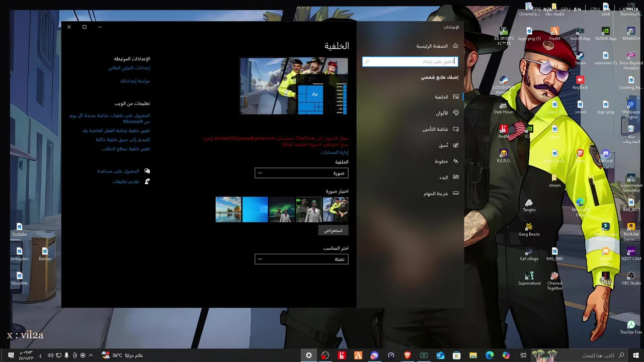Screen dimensions: 644x362
Task: Select خطوط in Settings sidebar
Action: tap(411, 161)
